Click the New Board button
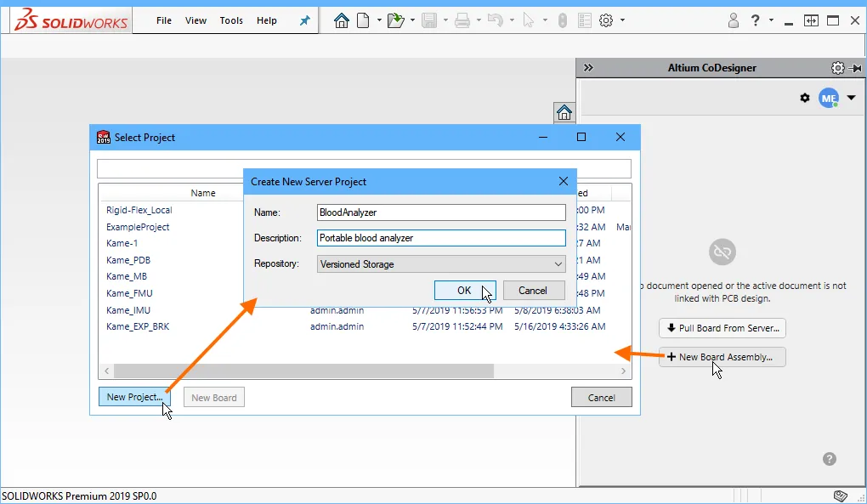The width and height of the screenshot is (867, 504). [x=214, y=398]
